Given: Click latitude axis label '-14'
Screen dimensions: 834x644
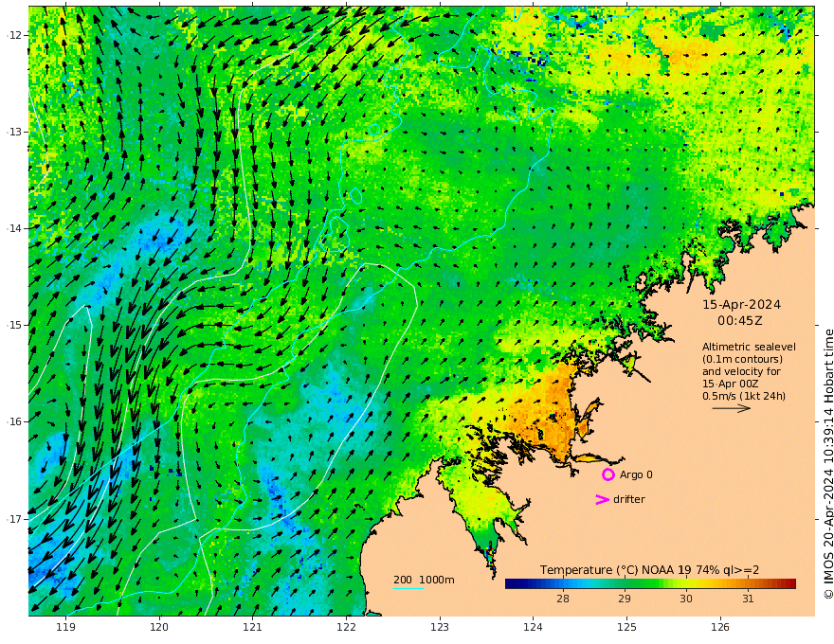Looking at the screenshot, I should 14,228.
